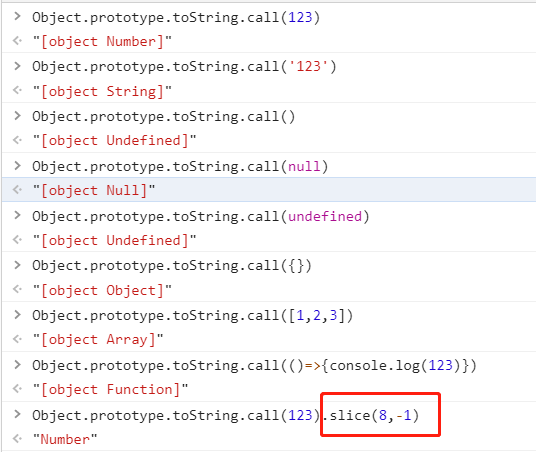
Task: Select the final output "Number"
Action: pyautogui.click(x=65, y=439)
